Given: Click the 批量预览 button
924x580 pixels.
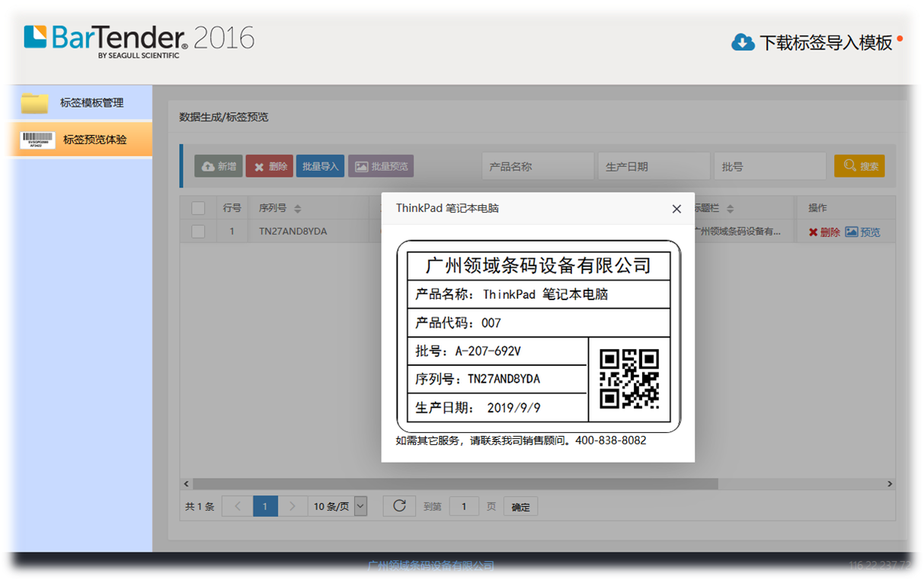Looking at the screenshot, I should tap(381, 166).
